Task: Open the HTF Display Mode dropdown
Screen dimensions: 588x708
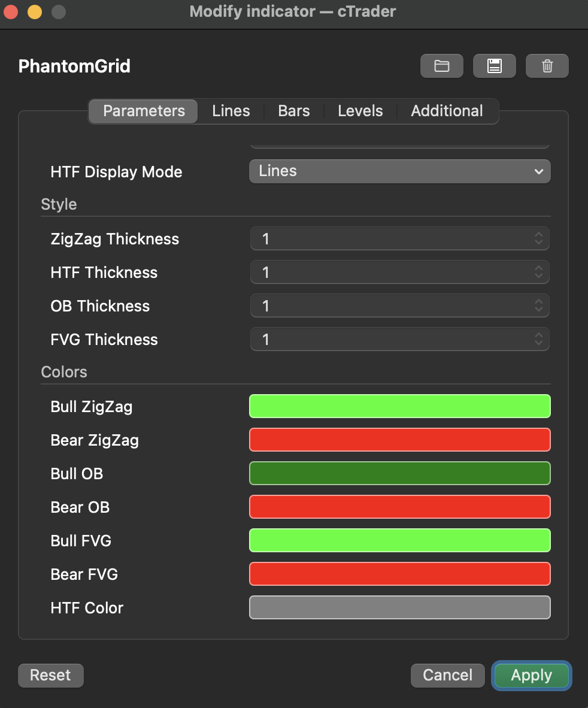Action: (399, 171)
